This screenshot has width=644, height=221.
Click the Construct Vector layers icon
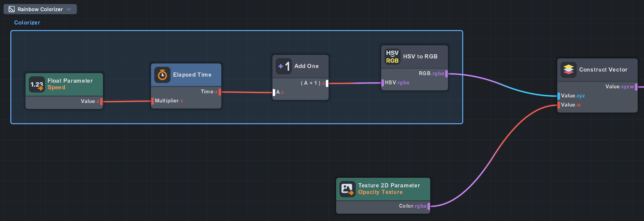[x=568, y=70]
